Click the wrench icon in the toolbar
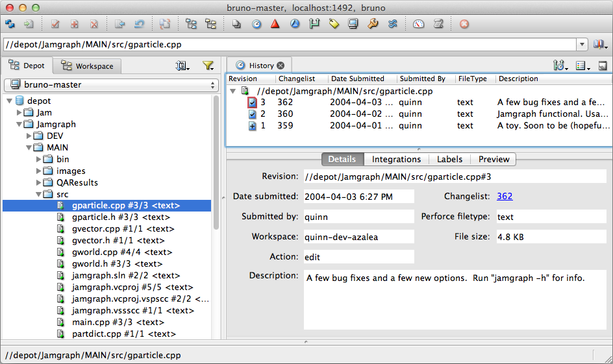Image resolution: width=613 pixels, height=364 pixels. 373,25
